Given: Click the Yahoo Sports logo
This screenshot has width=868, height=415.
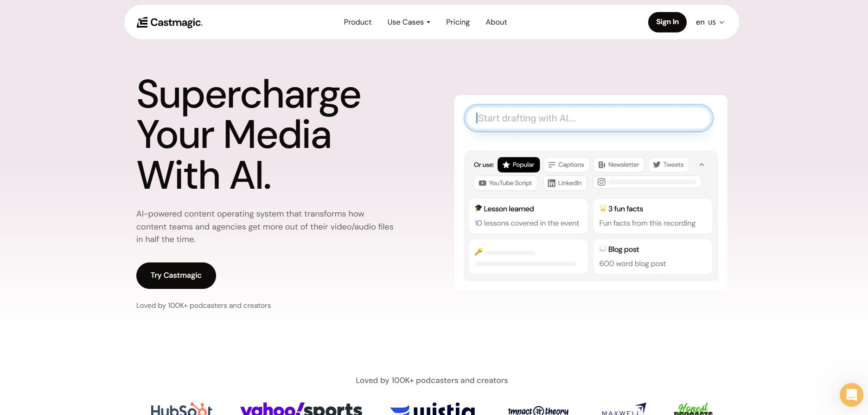Looking at the screenshot, I should [301, 409].
